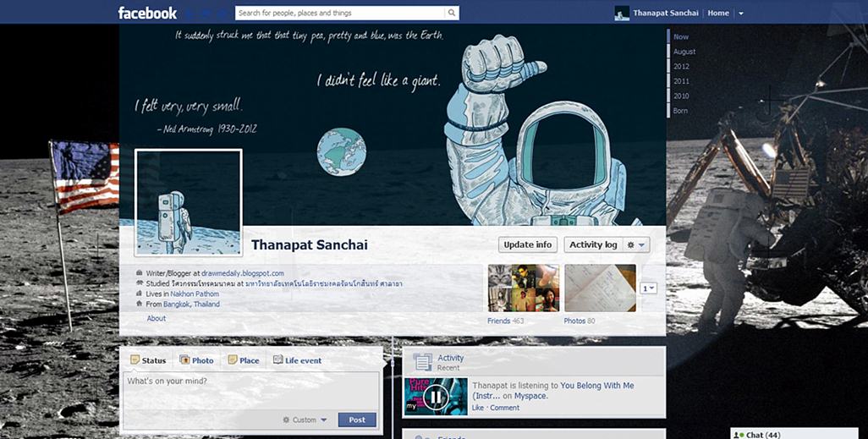Screen dimensions: 868x439
Task: Click the location icon beside From Bangkok
Action: (x=139, y=304)
